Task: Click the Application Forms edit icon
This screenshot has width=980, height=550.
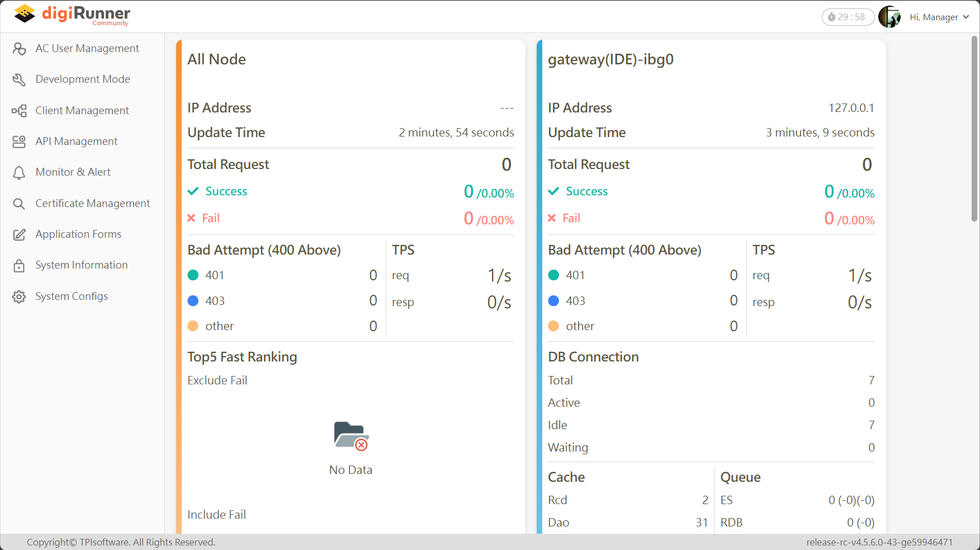Action: click(x=19, y=234)
